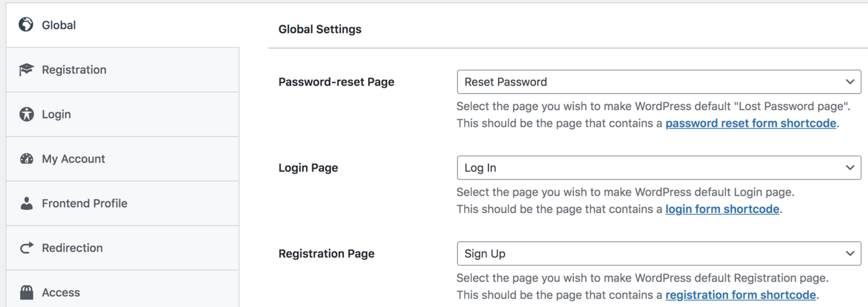Click the graduation cap Registration icon
This screenshot has height=307, width=868.
coord(26,70)
